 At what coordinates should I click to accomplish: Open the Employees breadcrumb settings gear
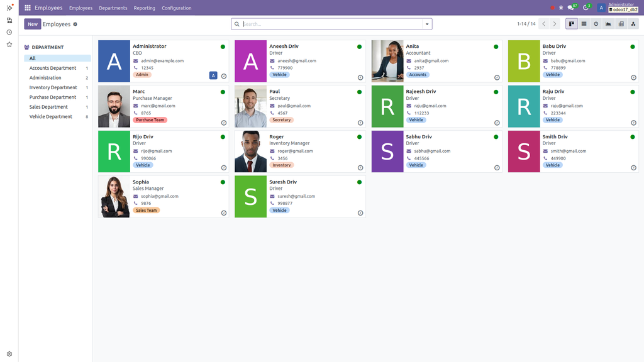point(74,24)
